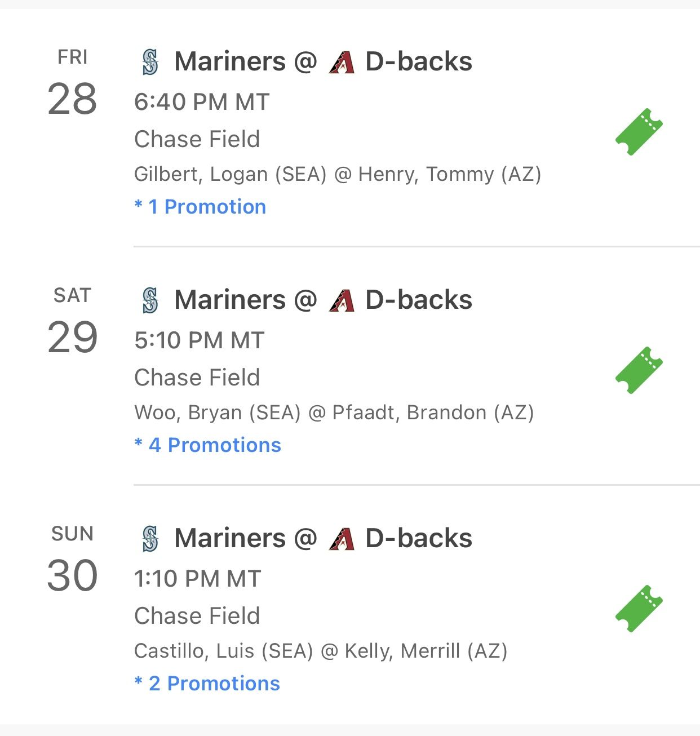Show the '2 Promotions' link for Sunday
Screen dimensions: 700x736
click(207, 684)
